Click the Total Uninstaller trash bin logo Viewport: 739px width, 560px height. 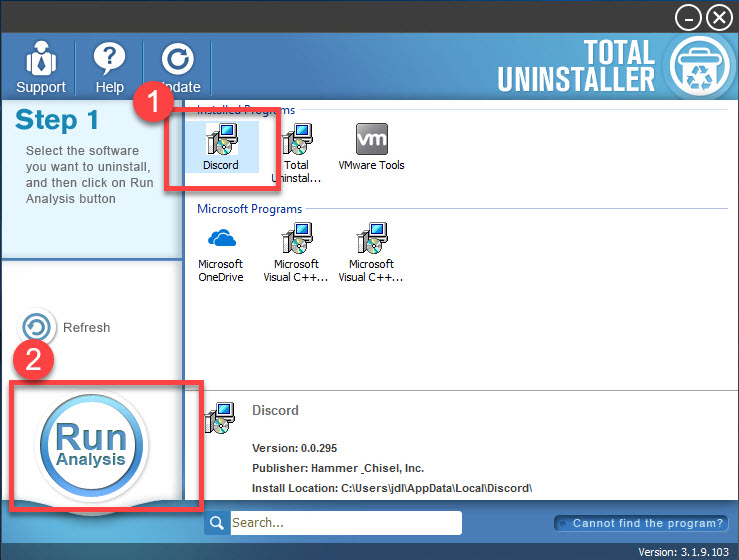coord(699,66)
